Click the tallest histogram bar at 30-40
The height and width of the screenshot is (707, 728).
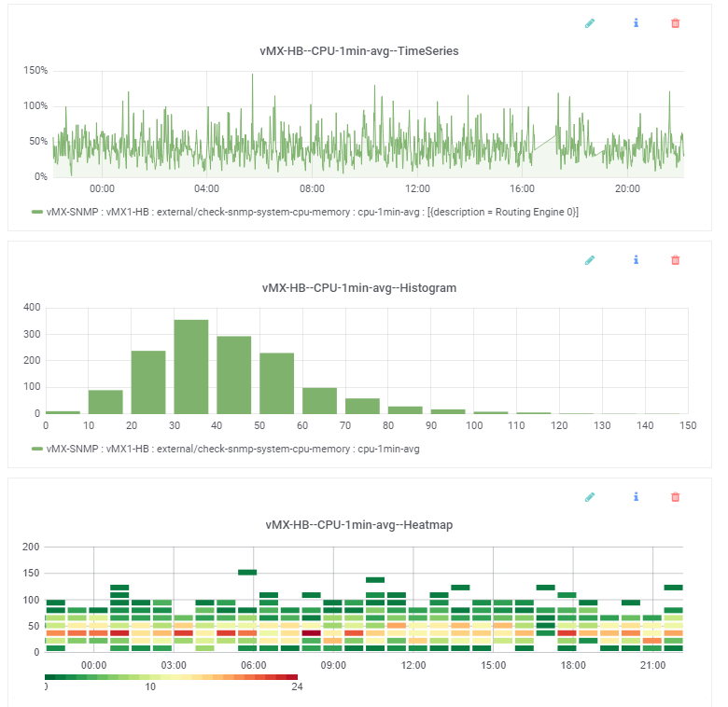click(x=191, y=367)
